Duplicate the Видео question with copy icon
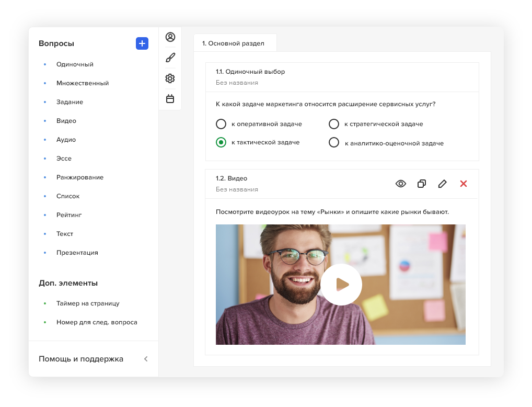Viewport: 532px width, 407px height. 422,184
